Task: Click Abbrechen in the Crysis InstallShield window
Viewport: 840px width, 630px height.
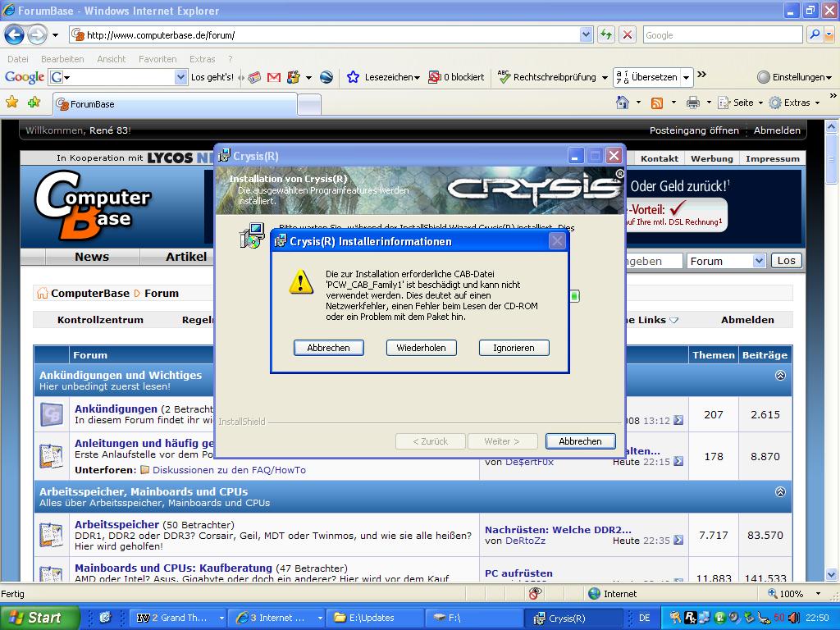Action: point(580,441)
